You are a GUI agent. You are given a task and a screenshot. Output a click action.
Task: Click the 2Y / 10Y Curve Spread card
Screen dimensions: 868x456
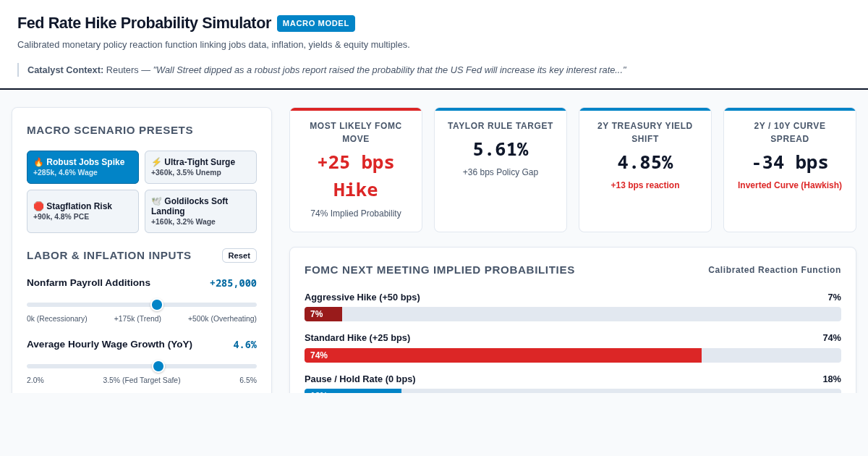tap(790, 170)
